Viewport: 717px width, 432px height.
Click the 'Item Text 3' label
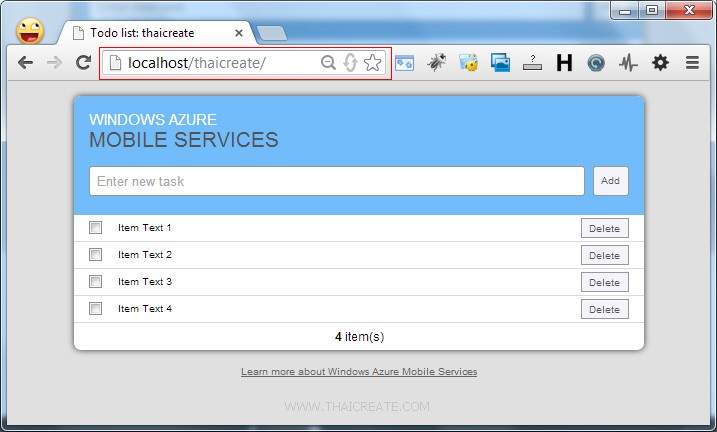(144, 282)
